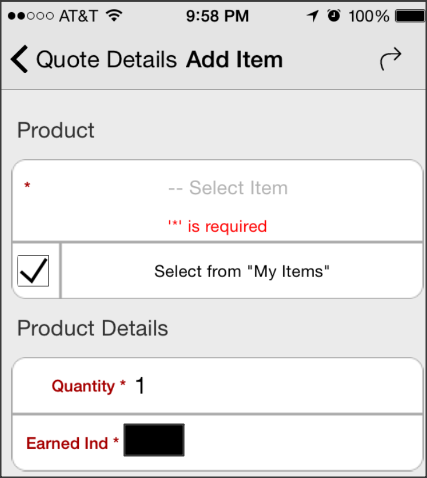Tap the cellular signal strength dots

pyautogui.click(x=30, y=16)
